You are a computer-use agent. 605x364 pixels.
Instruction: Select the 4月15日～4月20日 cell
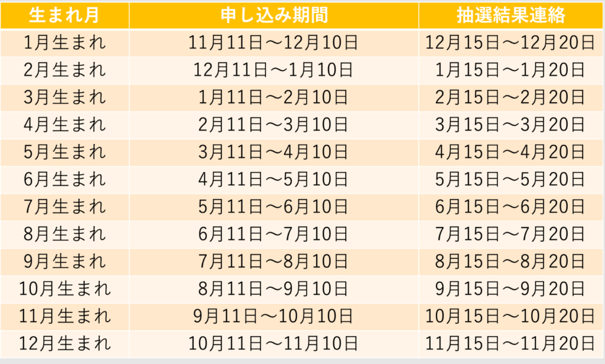pos(510,152)
